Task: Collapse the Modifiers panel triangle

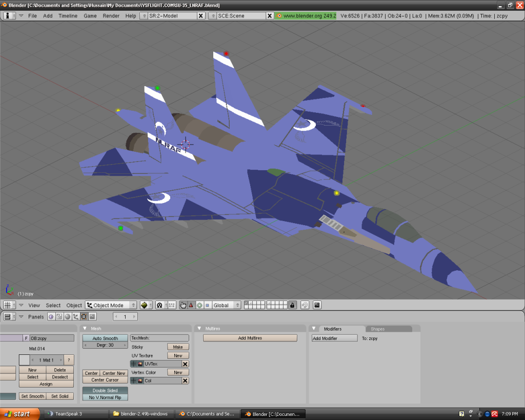Action: (x=314, y=329)
